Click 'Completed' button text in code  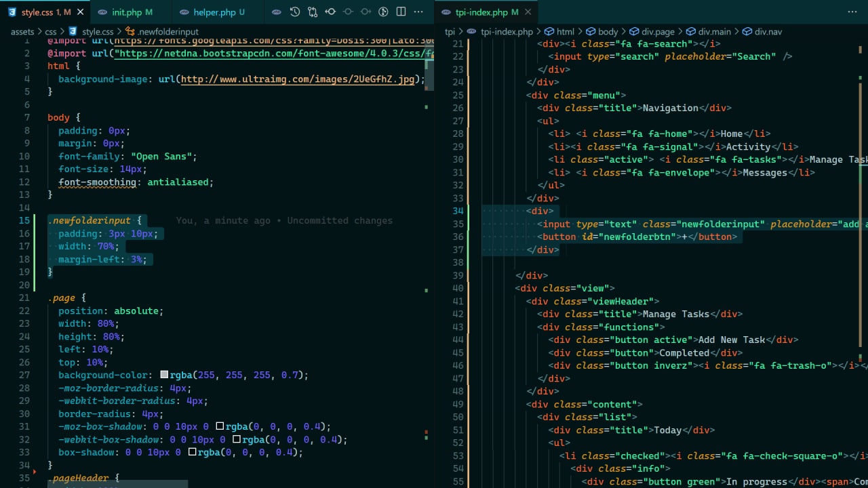pyautogui.click(x=684, y=352)
